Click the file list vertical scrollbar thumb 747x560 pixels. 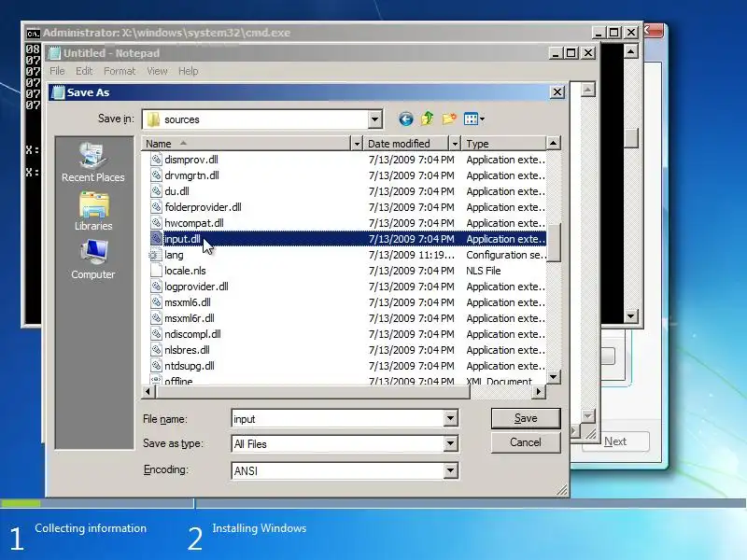pos(553,242)
